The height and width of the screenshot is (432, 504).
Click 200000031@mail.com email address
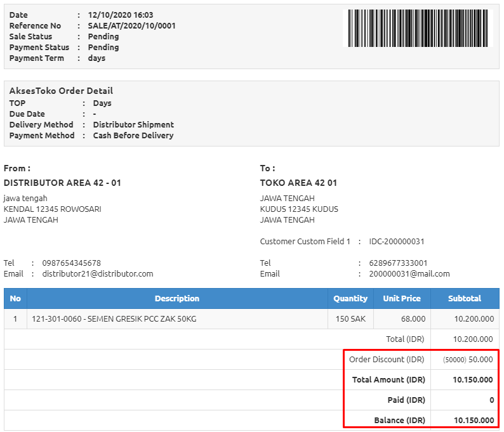point(409,274)
